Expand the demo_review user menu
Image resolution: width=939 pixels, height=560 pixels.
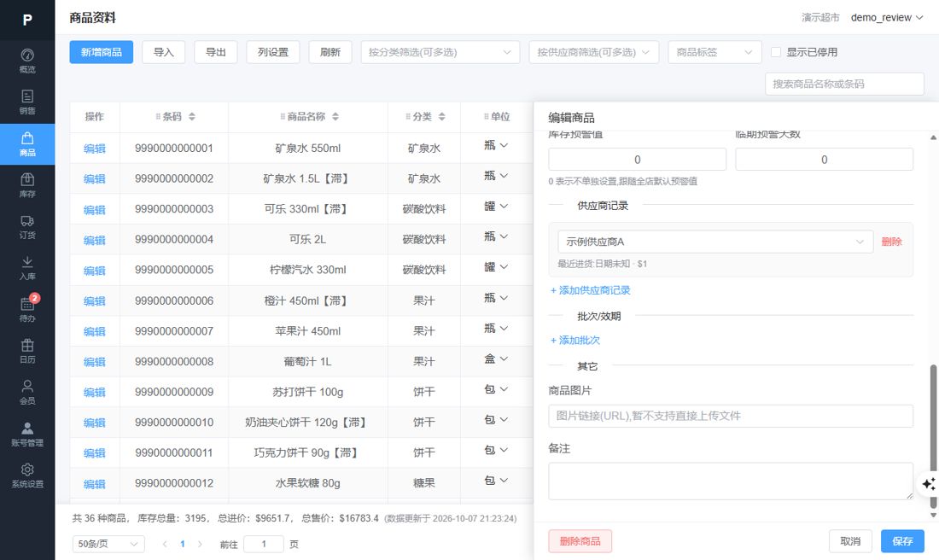coord(887,17)
